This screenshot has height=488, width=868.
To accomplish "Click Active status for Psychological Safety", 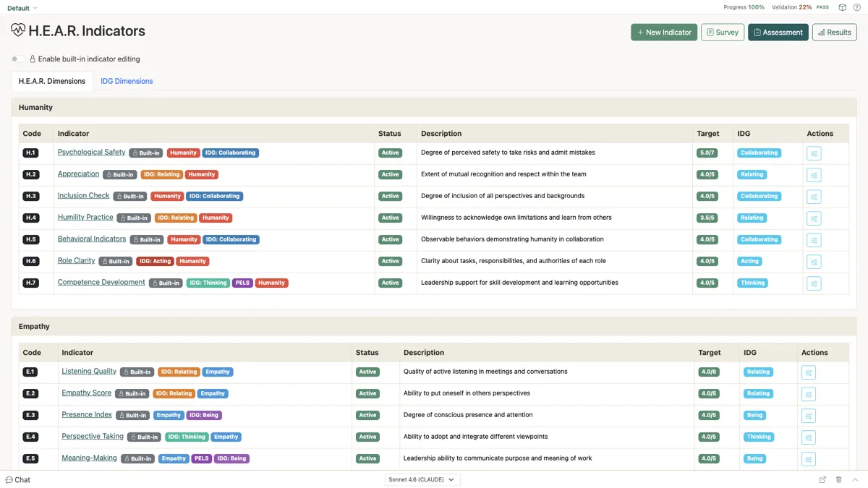I will [390, 153].
